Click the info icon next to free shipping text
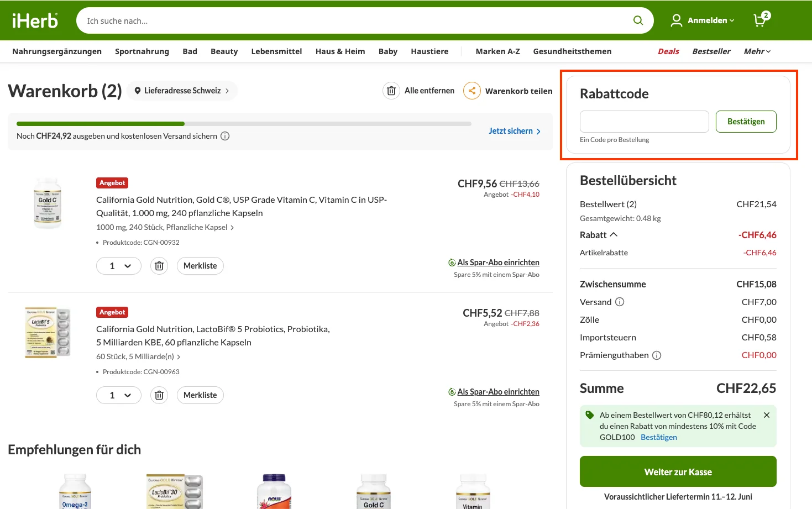 coord(225,136)
